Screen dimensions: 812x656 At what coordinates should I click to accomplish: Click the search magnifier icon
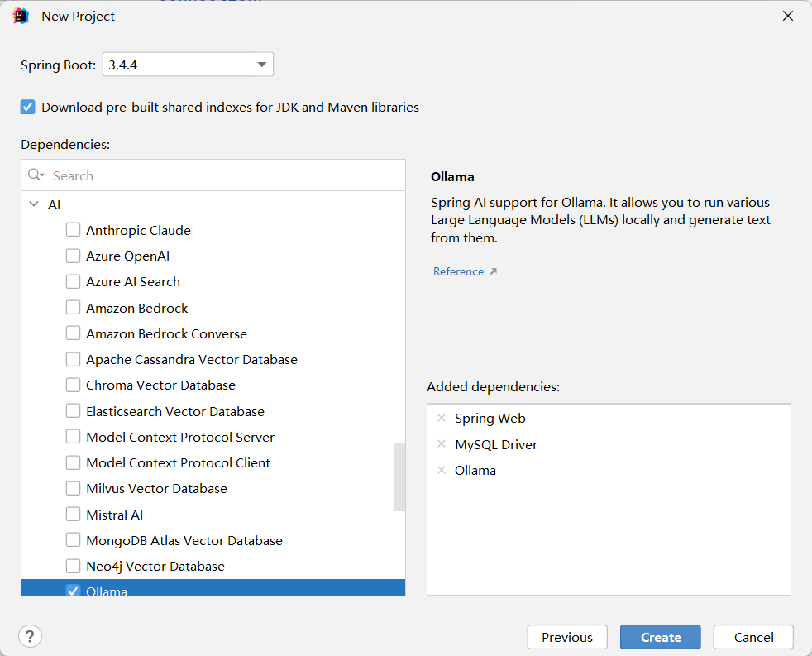point(36,175)
